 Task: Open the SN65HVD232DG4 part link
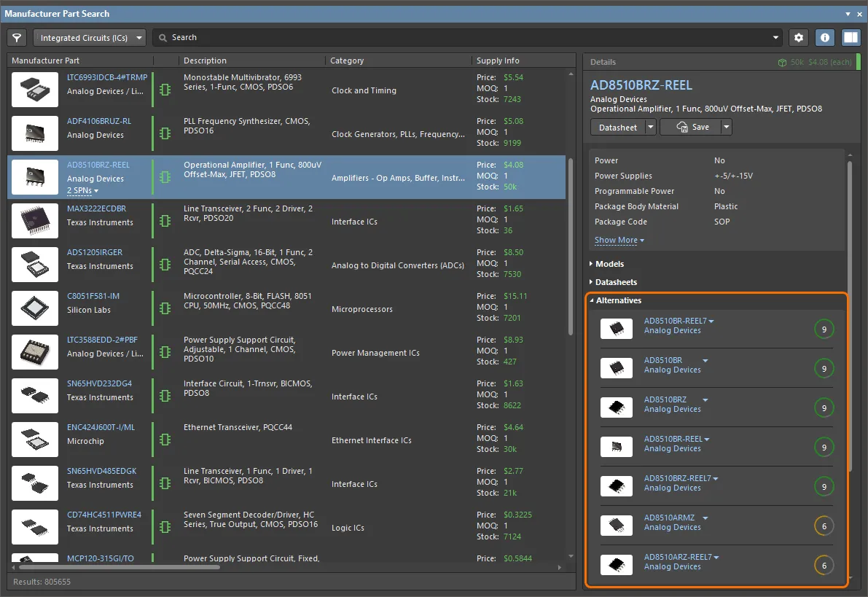point(100,383)
